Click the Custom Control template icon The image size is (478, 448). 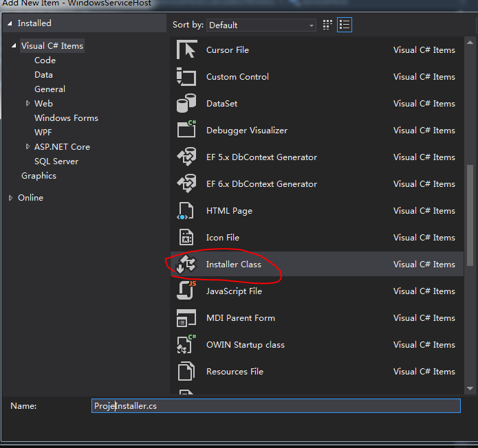[186, 76]
